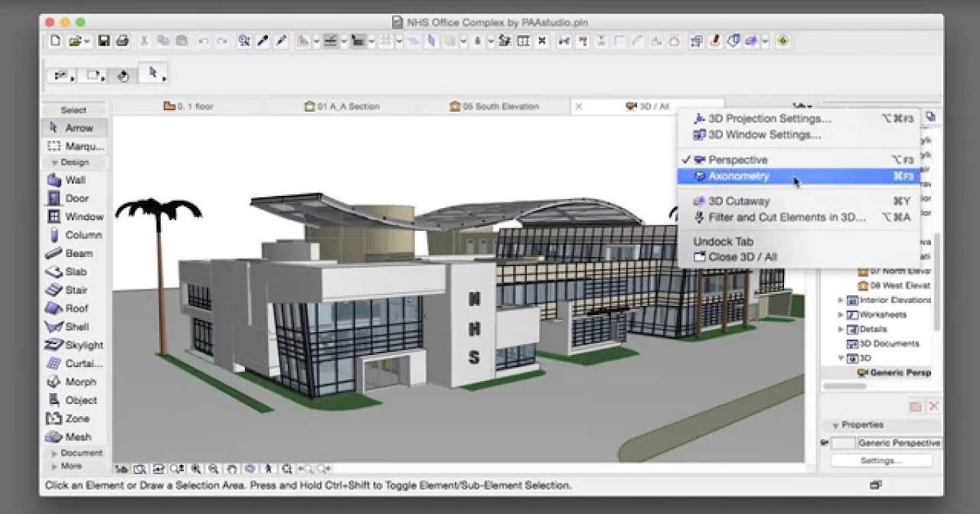Click the Print icon

click(122, 41)
